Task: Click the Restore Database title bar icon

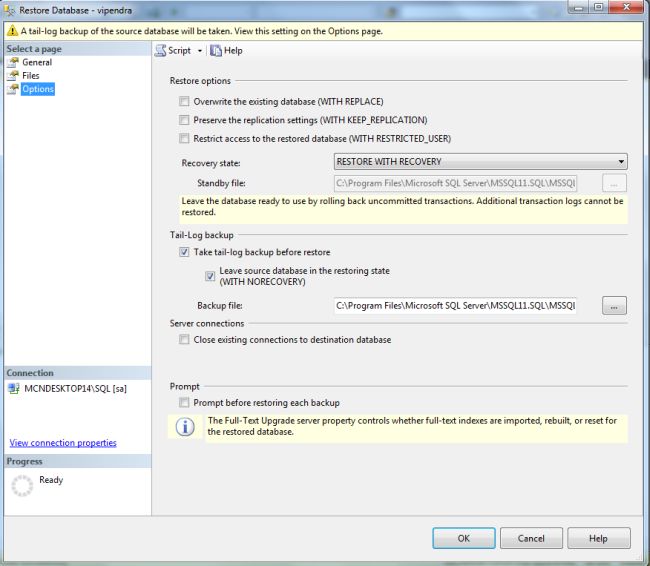Action: (x=10, y=10)
